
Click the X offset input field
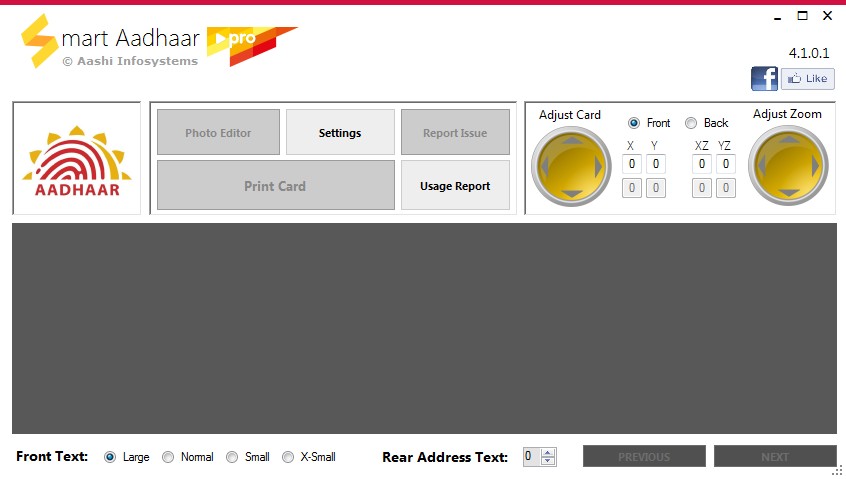(x=632, y=164)
